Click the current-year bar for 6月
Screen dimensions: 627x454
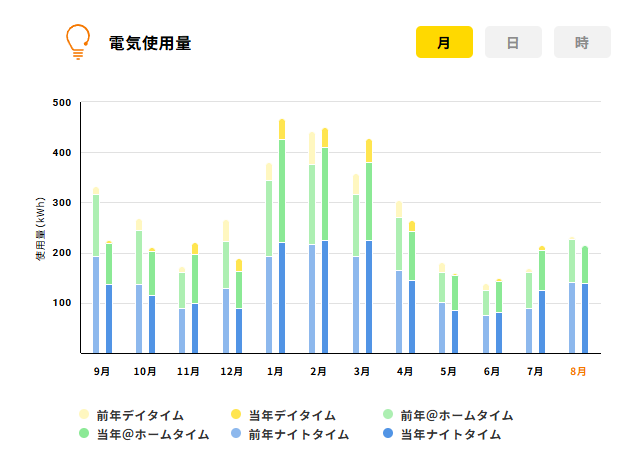[499, 316]
